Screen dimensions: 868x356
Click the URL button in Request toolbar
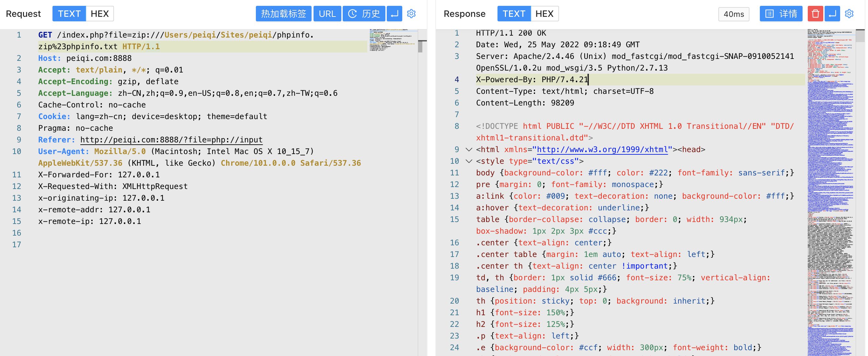(x=327, y=14)
